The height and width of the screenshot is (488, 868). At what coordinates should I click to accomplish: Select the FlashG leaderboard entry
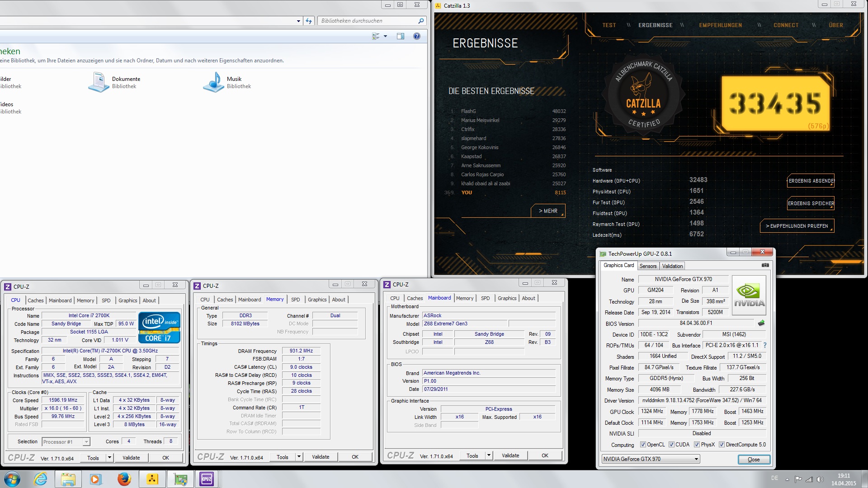click(x=509, y=111)
